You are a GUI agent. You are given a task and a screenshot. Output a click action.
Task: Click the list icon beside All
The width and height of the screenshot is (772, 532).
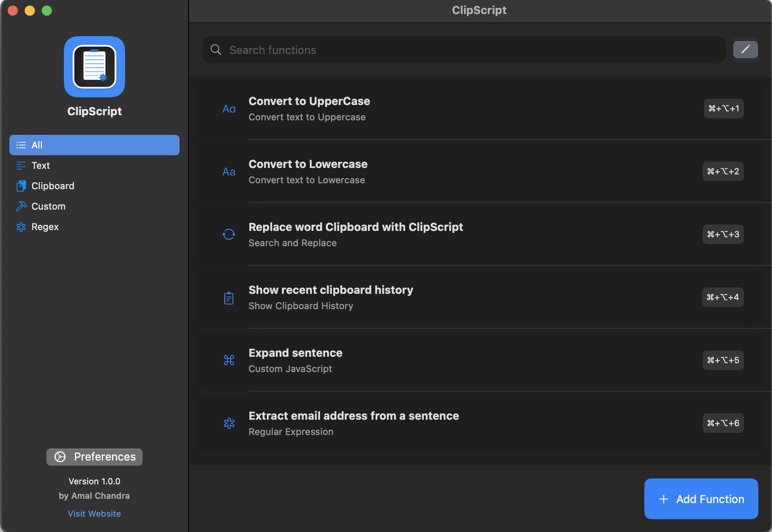pos(21,145)
